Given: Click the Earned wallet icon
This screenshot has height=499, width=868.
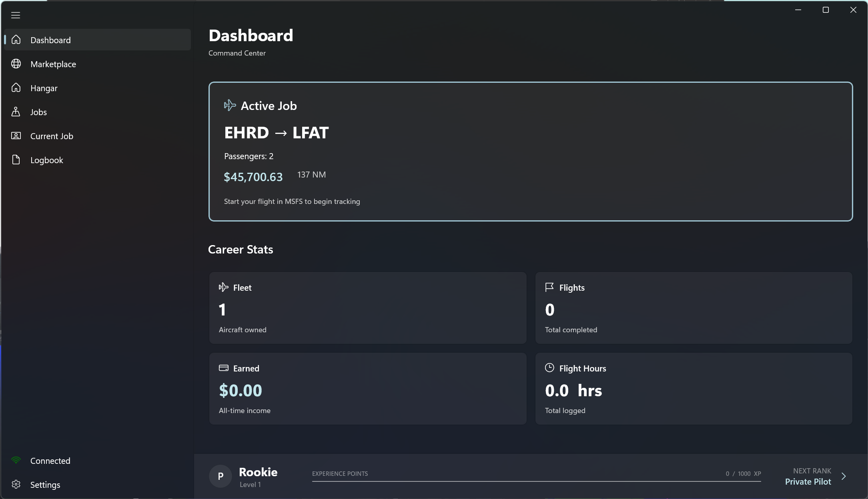Looking at the screenshot, I should click(x=223, y=367).
